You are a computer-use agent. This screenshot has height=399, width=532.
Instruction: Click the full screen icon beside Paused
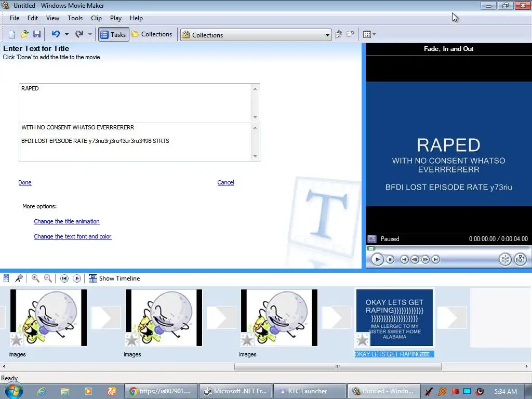click(x=372, y=239)
